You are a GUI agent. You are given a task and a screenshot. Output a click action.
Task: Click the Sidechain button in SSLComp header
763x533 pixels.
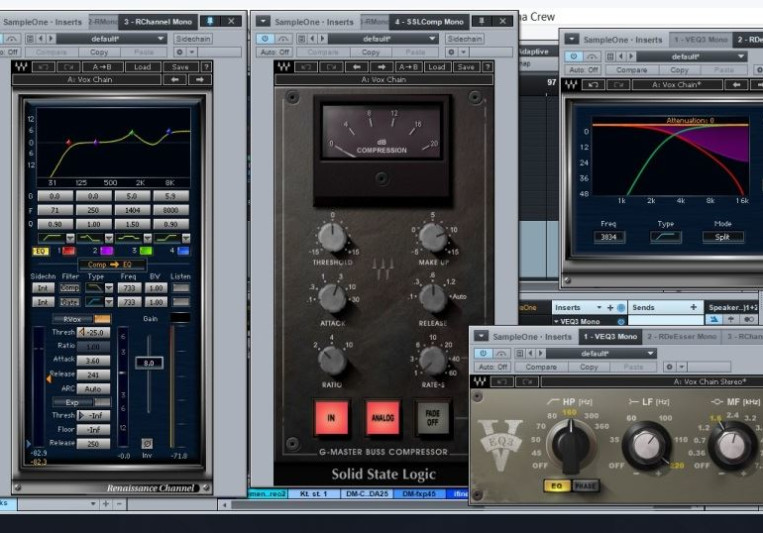coord(465,38)
